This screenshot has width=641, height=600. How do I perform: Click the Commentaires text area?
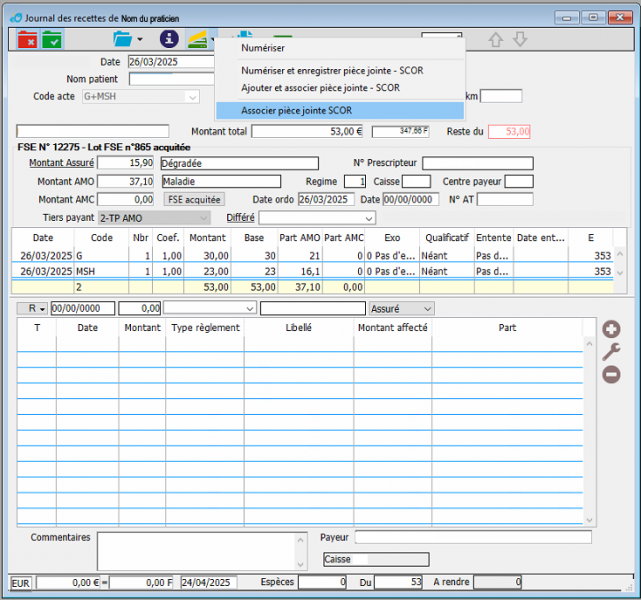(197, 551)
